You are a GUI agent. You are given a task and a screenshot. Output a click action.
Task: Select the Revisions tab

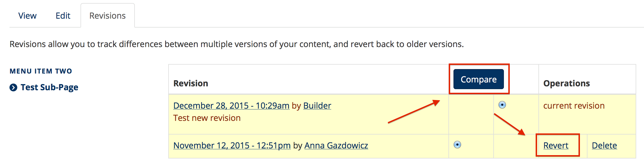click(108, 16)
